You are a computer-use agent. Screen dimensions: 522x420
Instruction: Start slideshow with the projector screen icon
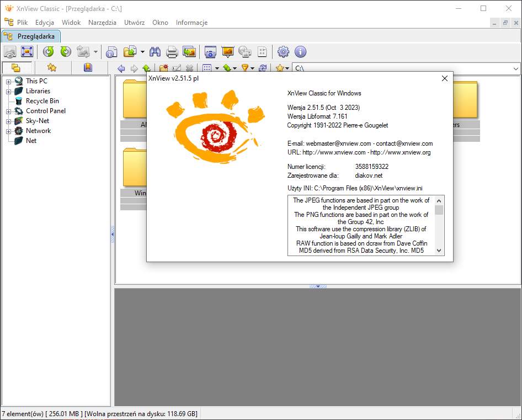[228, 52]
